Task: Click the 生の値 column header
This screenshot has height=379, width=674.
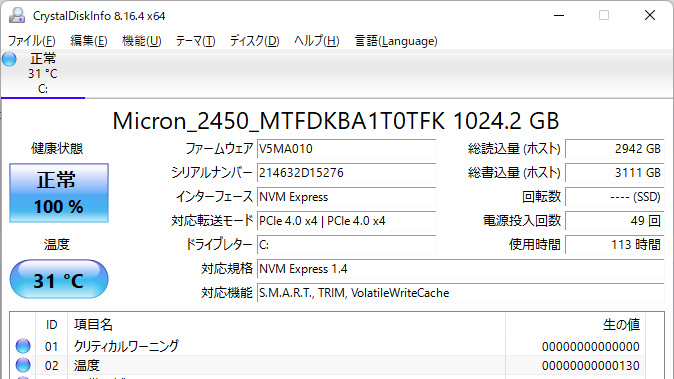Action: pyautogui.click(x=621, y=324)
